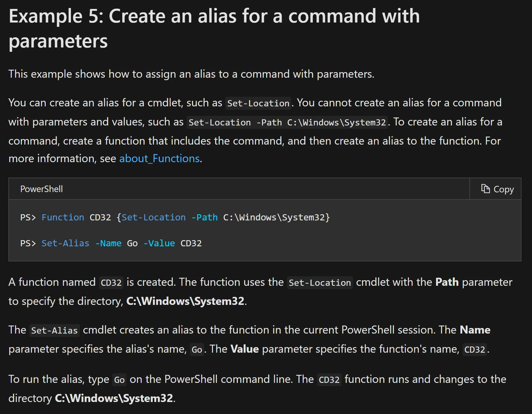Click inline Go code after 'type'

pos(119,380)
